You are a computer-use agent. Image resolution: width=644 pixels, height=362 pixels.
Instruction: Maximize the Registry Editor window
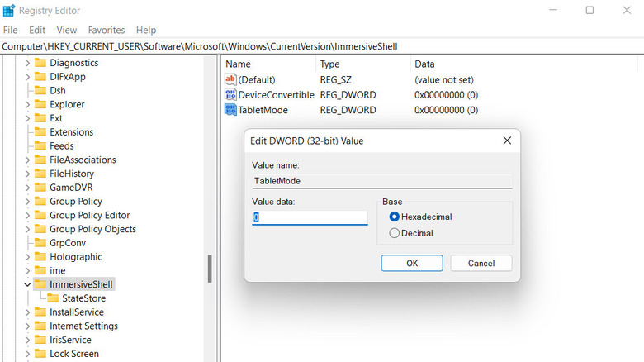click(590, 10)
